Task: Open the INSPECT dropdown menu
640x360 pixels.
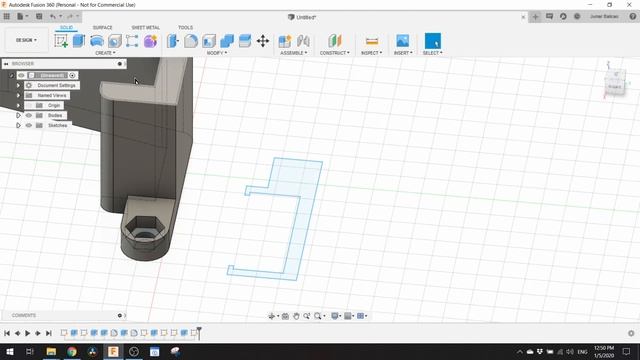Action: coord(372,53)
